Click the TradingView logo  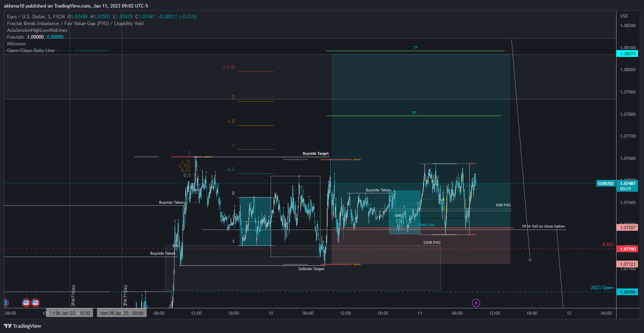coord(23,326)
